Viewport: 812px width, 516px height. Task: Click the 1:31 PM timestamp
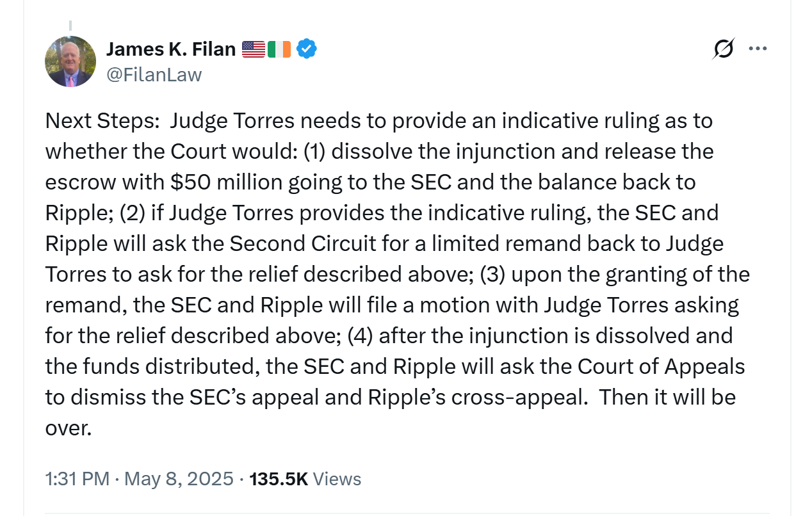click(77, 479)
